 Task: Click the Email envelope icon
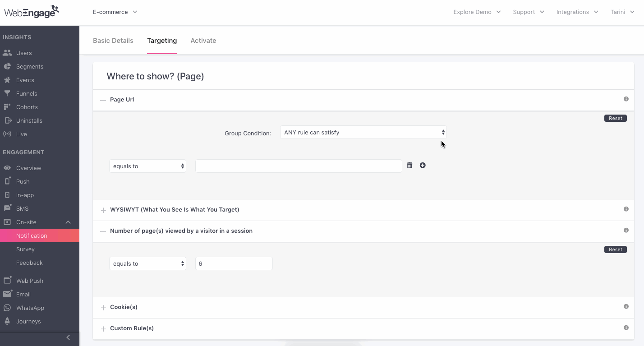[x=7, y=294]
